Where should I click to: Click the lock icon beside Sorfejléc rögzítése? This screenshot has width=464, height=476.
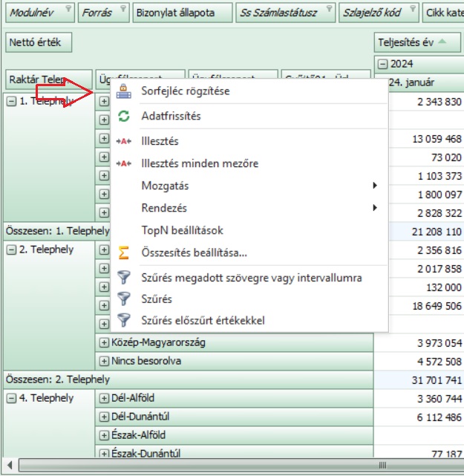point(124,91)
